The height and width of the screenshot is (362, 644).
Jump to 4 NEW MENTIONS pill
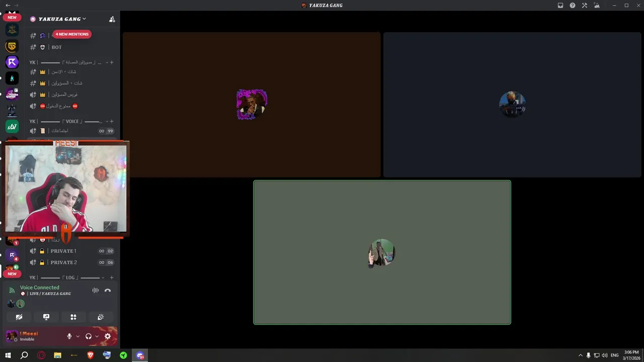pyautogui.click(x=72, y=34)
